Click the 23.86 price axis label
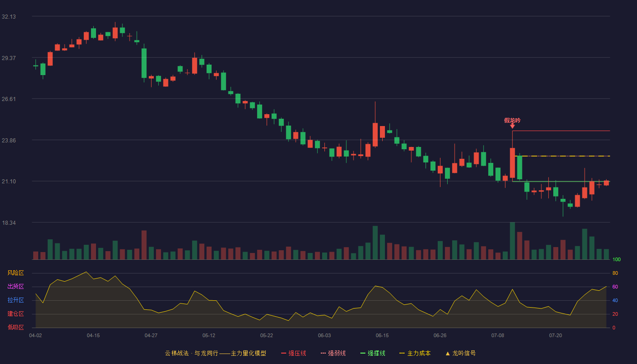The width and height of the screenshot is (637, 364). tap(9, 141)
